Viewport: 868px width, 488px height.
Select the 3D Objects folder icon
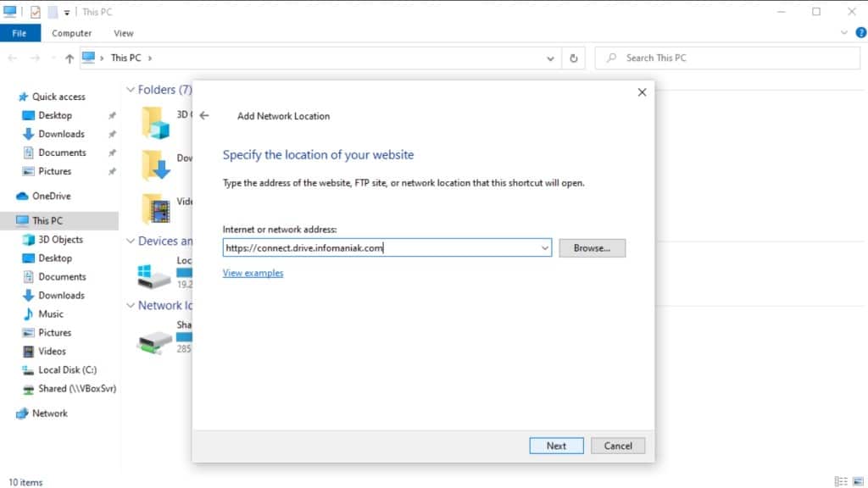156,123
